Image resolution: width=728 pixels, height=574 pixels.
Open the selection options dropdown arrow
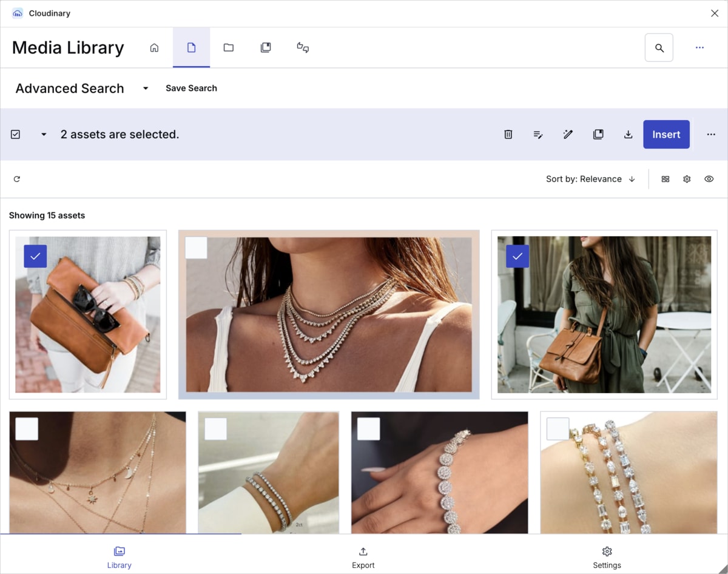pyautogui.click(x=44, y=135)
